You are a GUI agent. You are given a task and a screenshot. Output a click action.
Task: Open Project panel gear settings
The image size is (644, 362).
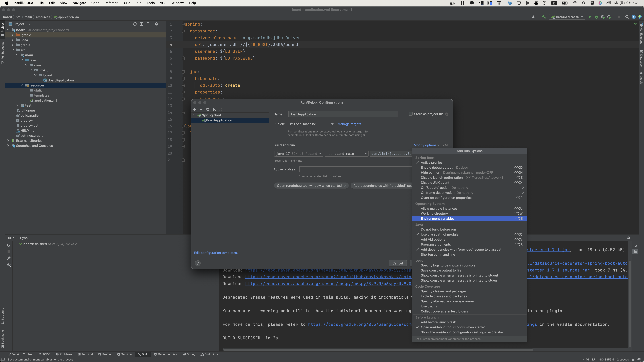156,24
